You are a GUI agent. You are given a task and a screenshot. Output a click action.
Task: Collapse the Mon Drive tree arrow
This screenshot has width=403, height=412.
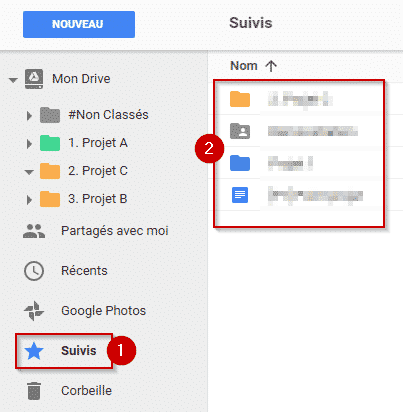(13, 80)
